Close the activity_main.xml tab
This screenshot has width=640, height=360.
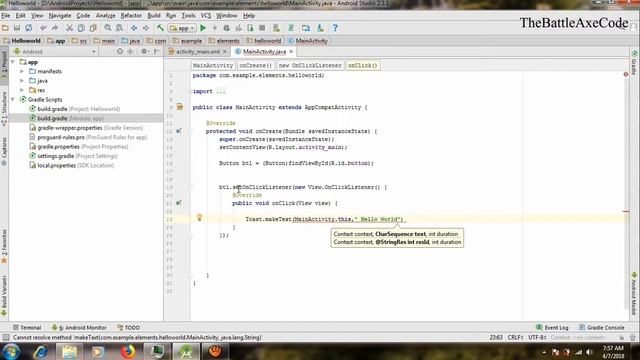point(224,52)
